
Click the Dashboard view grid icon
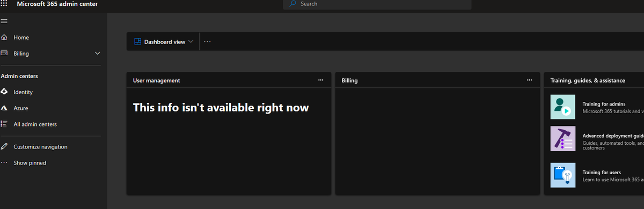(x=137, y=42)
